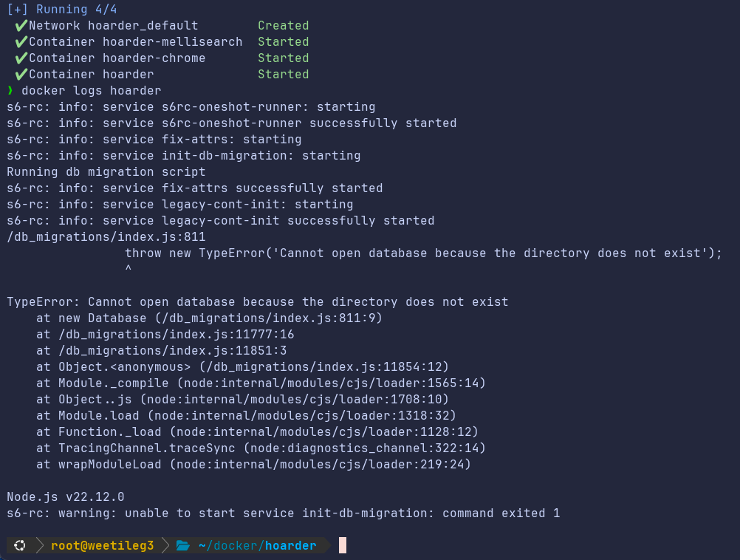The image size is (740, 560).
Task: Click the open folder icon in prompt
Action: 183,546
